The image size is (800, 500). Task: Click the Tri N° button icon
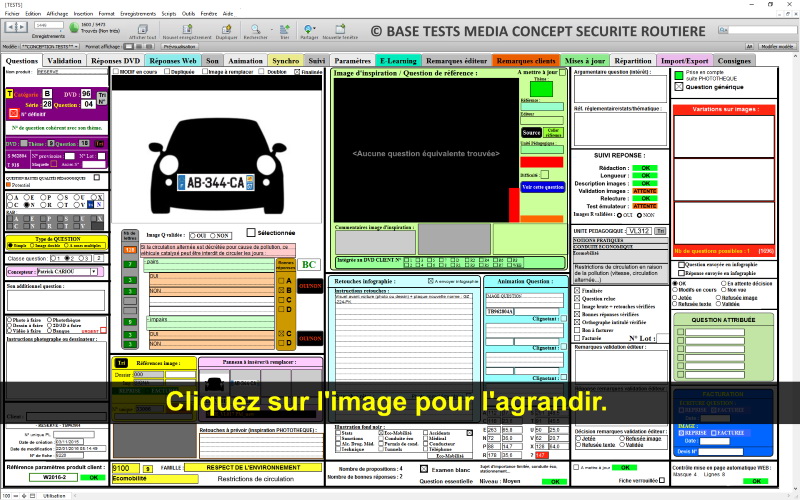[x=102, y=98]
